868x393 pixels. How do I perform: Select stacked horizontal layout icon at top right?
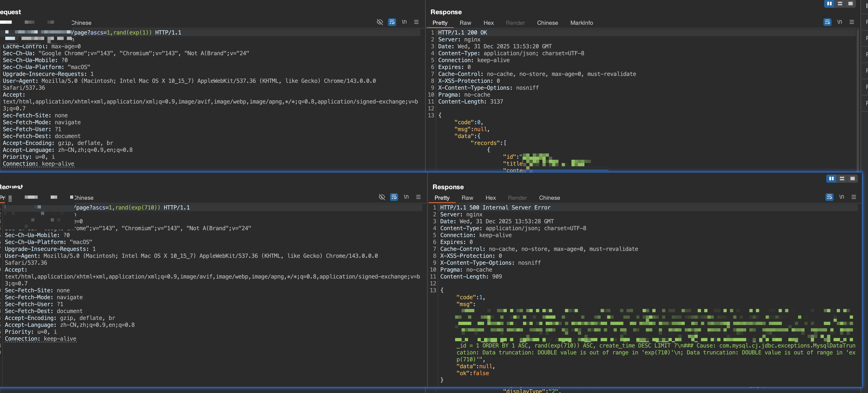pos(840,4)
